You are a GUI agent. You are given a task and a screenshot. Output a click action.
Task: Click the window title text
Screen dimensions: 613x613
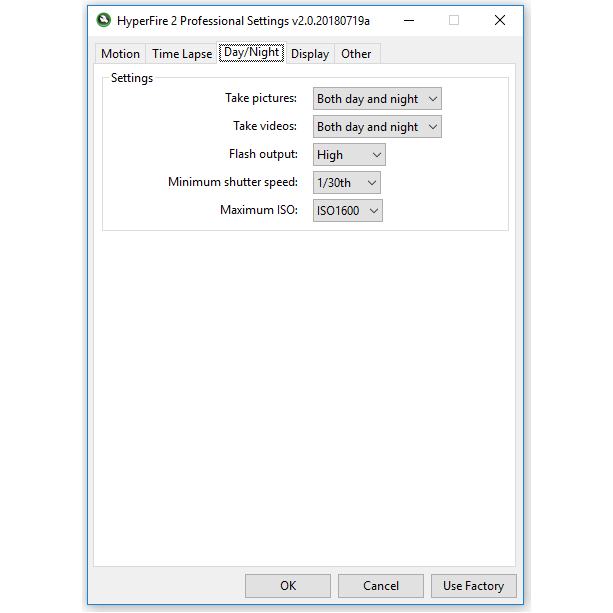243,21
